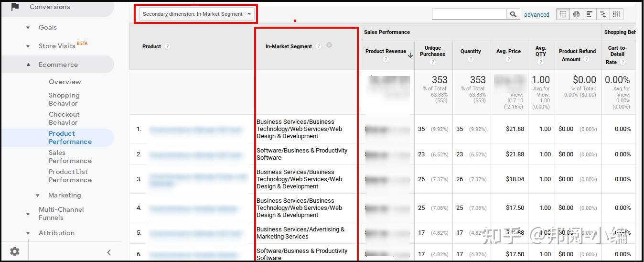Open help for Product Refund Amount

click(586, 59)
